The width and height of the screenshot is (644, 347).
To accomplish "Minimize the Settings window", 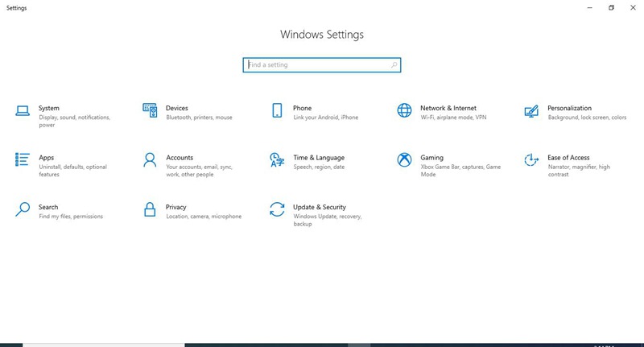I will click(x=590, y=8).
